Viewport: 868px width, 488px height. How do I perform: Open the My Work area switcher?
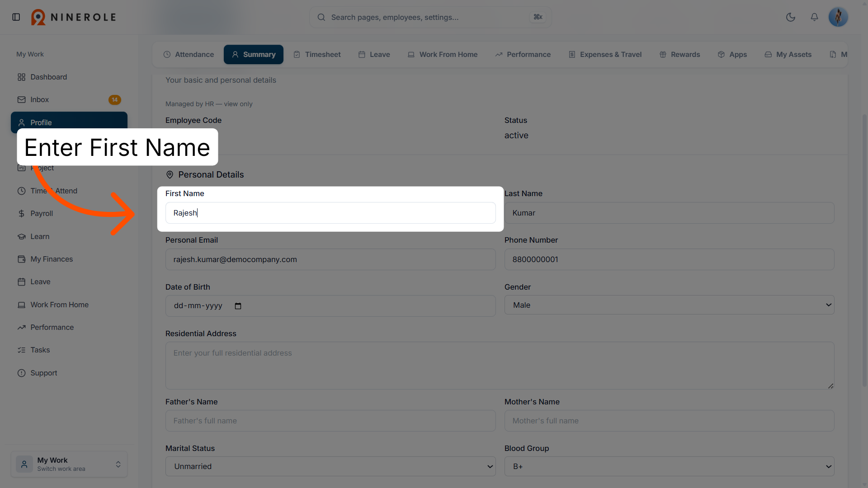pyautogui.click(x=69, y=465)
